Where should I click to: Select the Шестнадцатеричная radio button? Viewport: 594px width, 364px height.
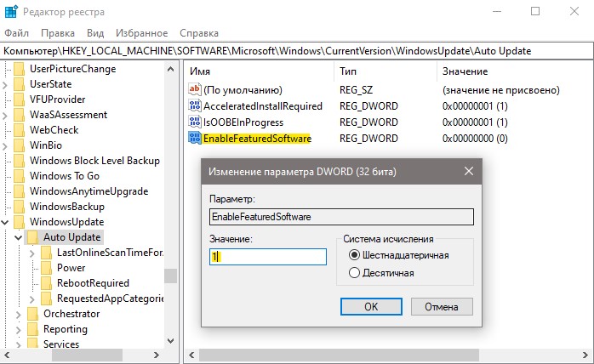pyautogui.click(x=354, y=255)
